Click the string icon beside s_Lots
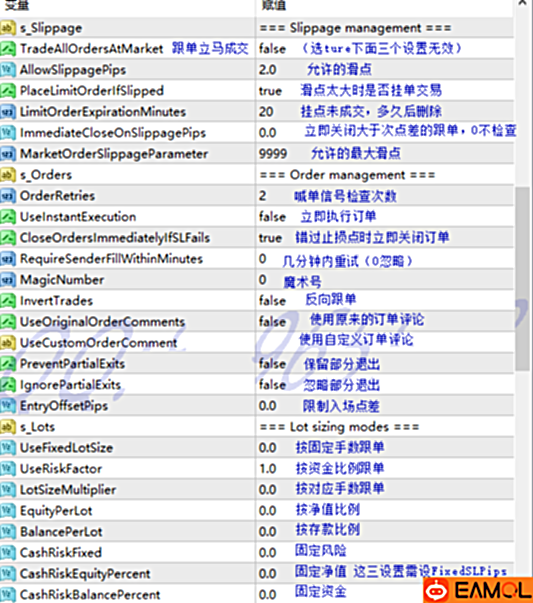Viewport: 533px width, 603px height. [x=8, y=427]
